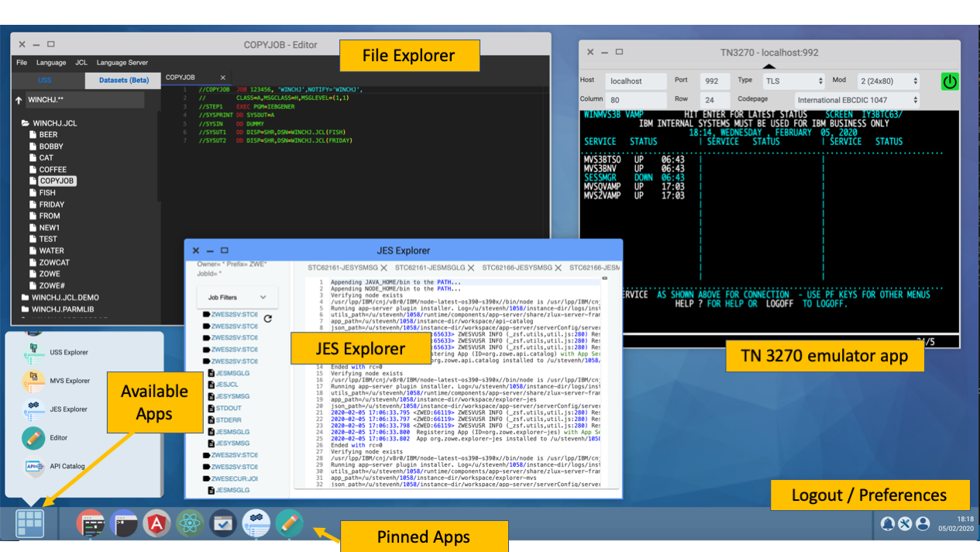Open user preferences icon near the clock

point(922,523)
